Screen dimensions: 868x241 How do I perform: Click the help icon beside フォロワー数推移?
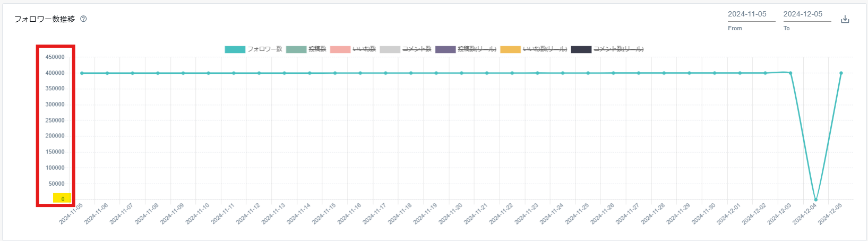(83, 19)
